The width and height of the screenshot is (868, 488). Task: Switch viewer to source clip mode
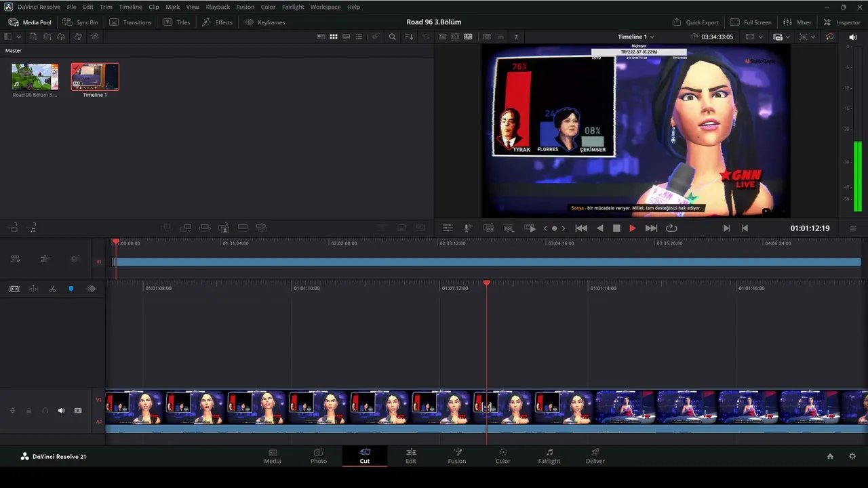pos(442,37)
